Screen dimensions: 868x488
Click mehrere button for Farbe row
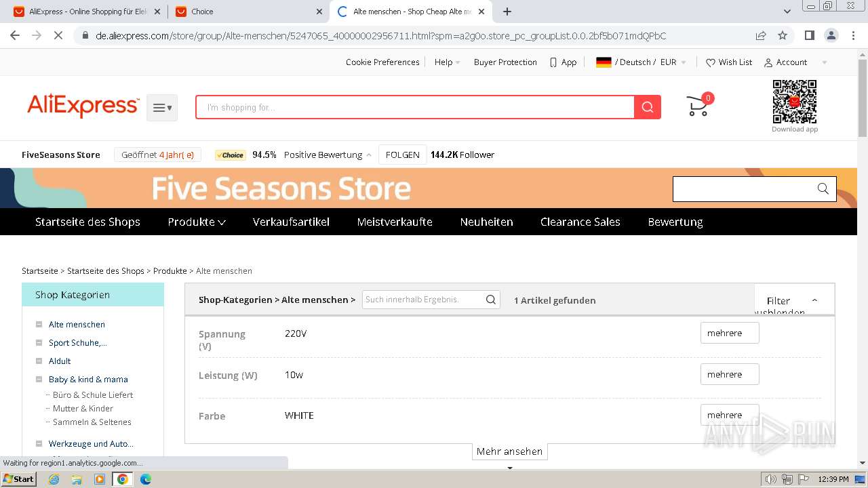pyautogui.click(x=730, y=415)
